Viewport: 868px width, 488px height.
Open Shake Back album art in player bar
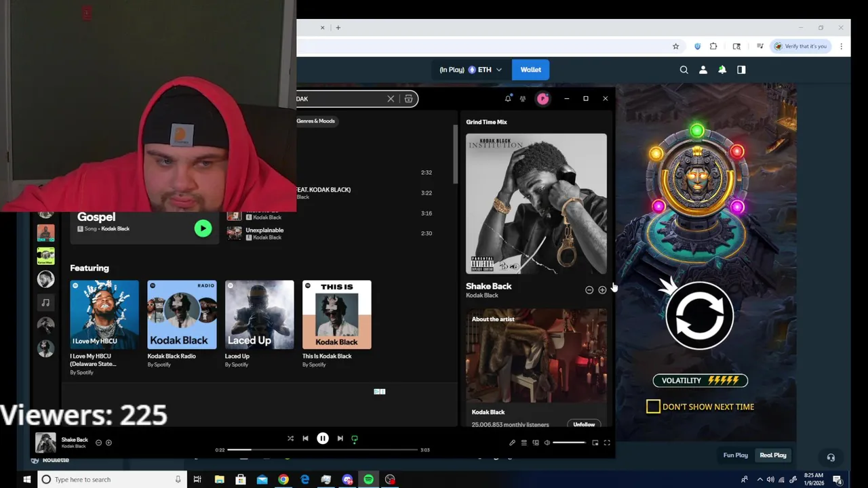45,443
